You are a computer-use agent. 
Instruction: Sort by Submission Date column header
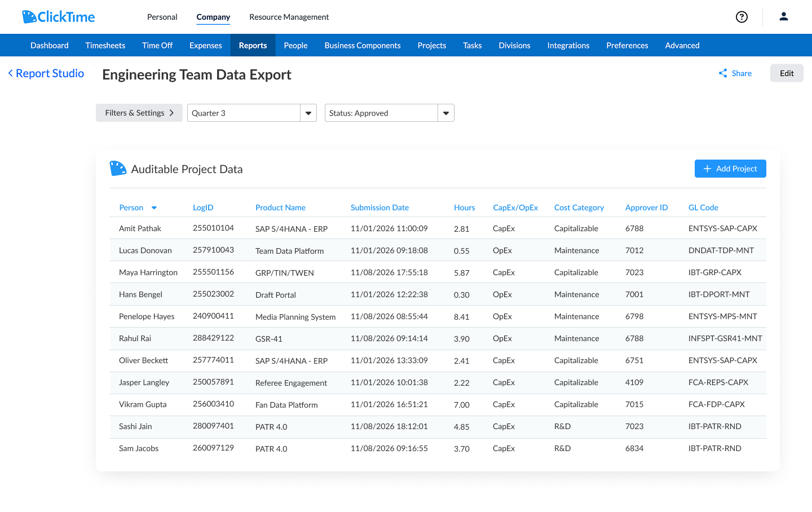[x=379, y=208]
